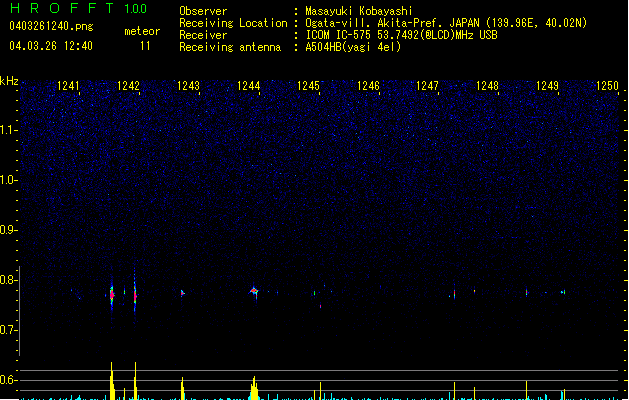Click the 1.1 kHz frequency tick label
629x400 pixels.
(x=8, y=130)
